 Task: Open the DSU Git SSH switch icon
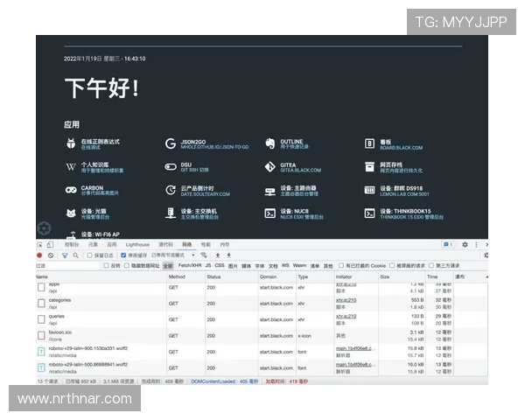171,167
